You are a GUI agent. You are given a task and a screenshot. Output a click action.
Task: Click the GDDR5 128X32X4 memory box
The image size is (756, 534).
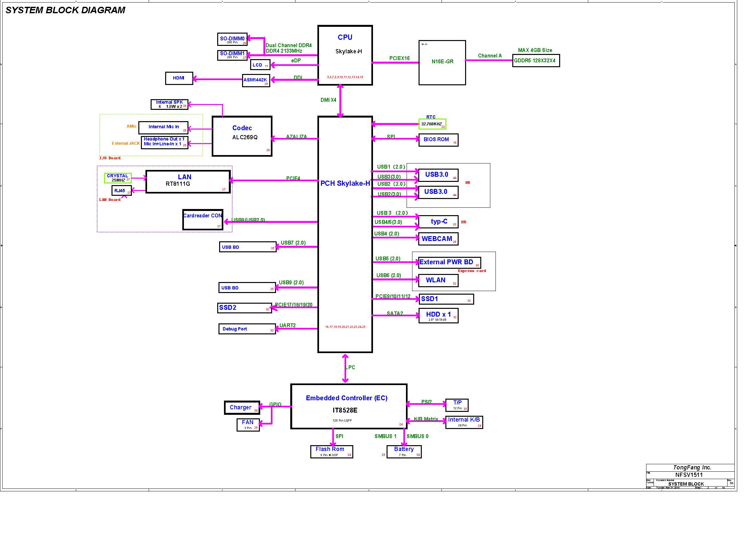536,61
